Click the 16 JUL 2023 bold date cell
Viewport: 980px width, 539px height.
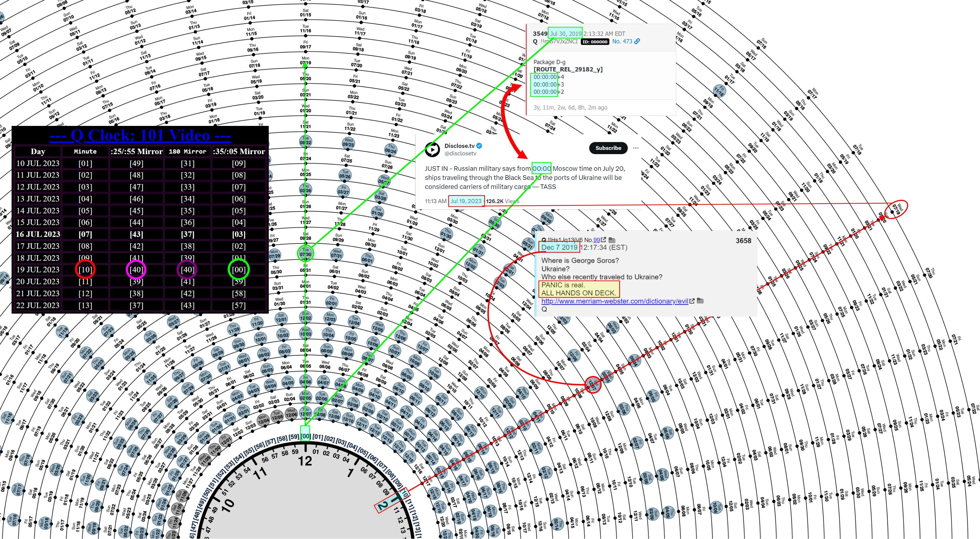(38, 234)
